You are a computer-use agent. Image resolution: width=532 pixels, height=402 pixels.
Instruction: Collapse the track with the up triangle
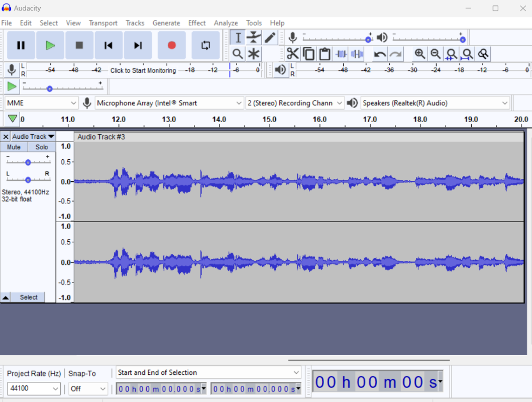tap(6, 297)
